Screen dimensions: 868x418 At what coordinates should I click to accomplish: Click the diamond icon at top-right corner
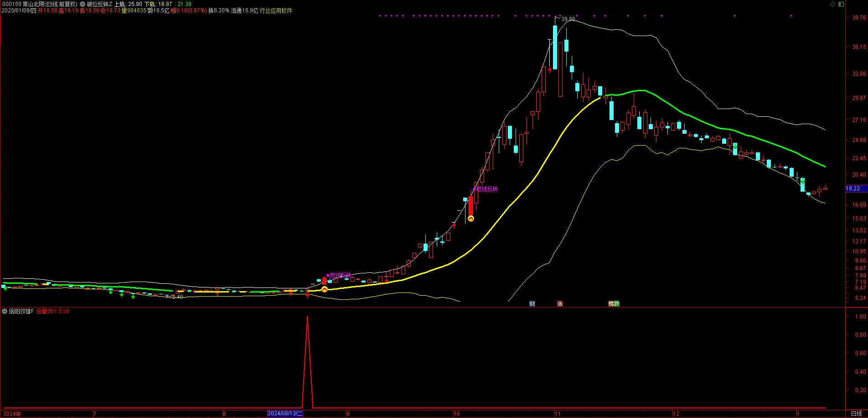pos(832,4)
